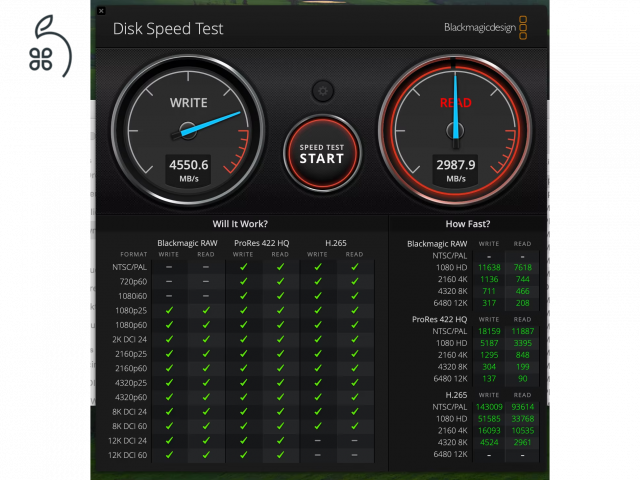Click 1080p25 Blackmagic RAW write checkmark
The image size is (640, 480).
169,310
